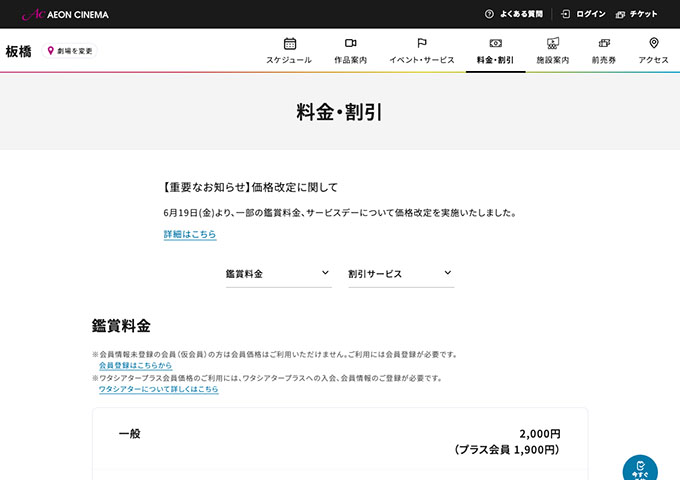Click the 劇場を変更 button
This screenshot has width=680, height=480.
pyautogui.click(x=69, y=51)
